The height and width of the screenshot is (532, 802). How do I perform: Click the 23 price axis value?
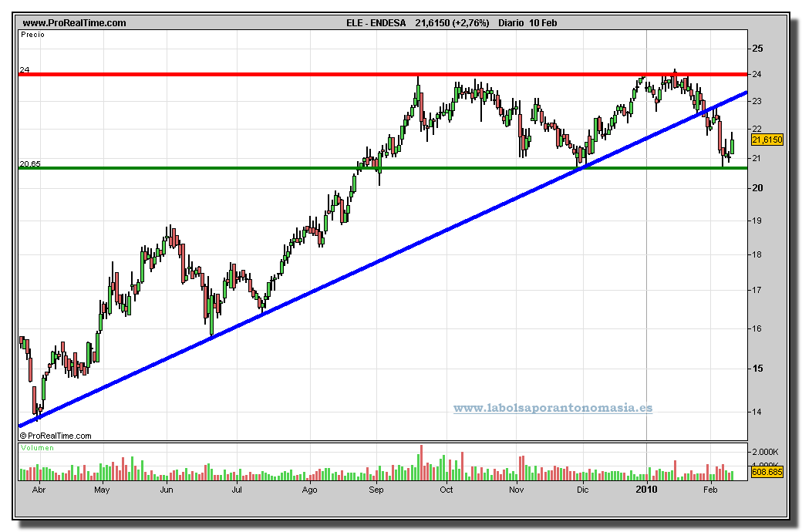point(757,101)
